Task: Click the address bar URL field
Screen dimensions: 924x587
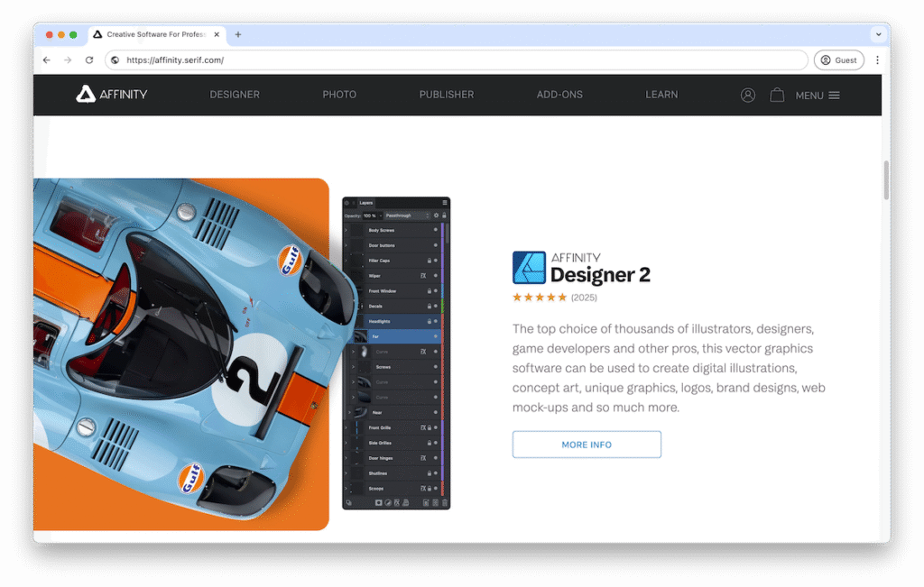Action: coord(457,60)
